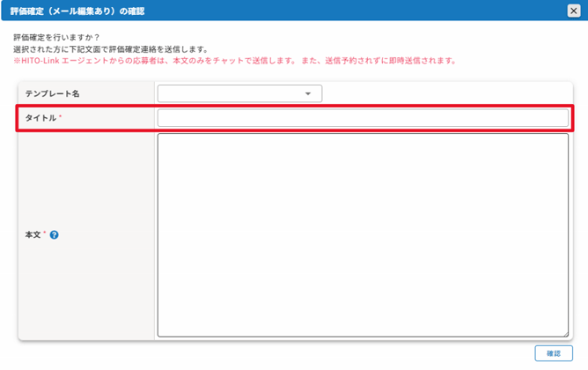
Task: Click the タイトル field label
Action: coord(40,118)
